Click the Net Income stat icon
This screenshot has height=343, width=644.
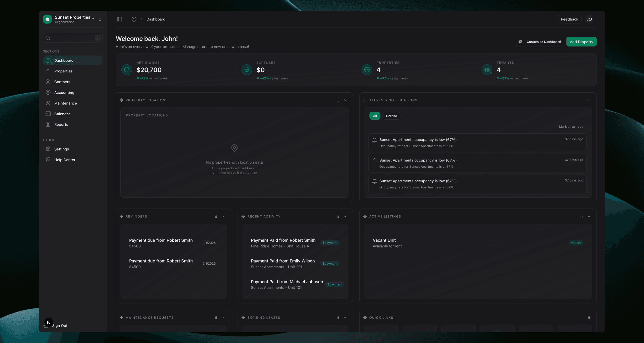pyautogui.click(x=127, y=70)
